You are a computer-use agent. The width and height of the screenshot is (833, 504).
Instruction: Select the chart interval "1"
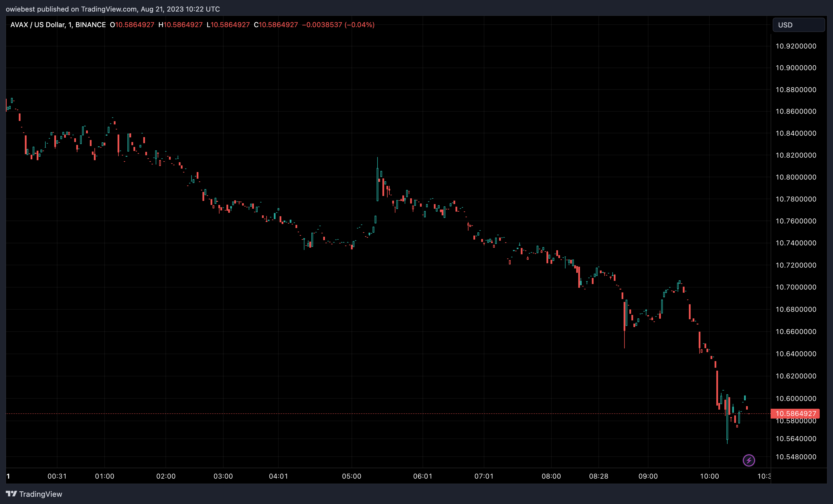pyautogui.click(x=70, y=25)
